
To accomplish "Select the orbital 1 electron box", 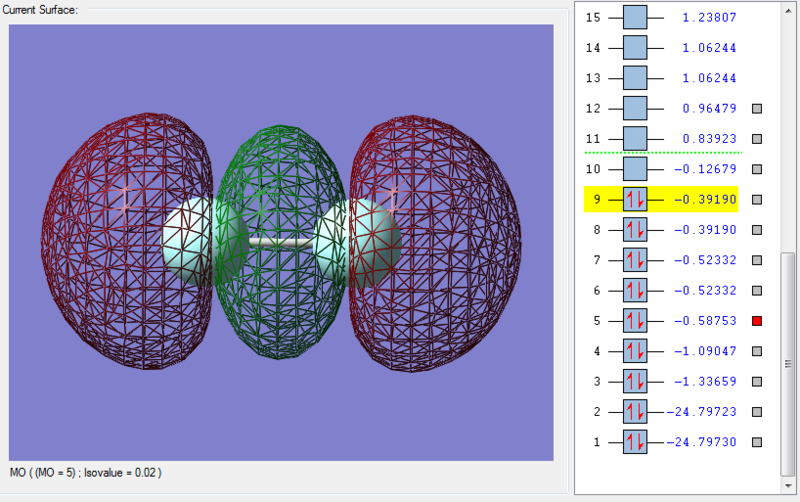I will (635, 442).
